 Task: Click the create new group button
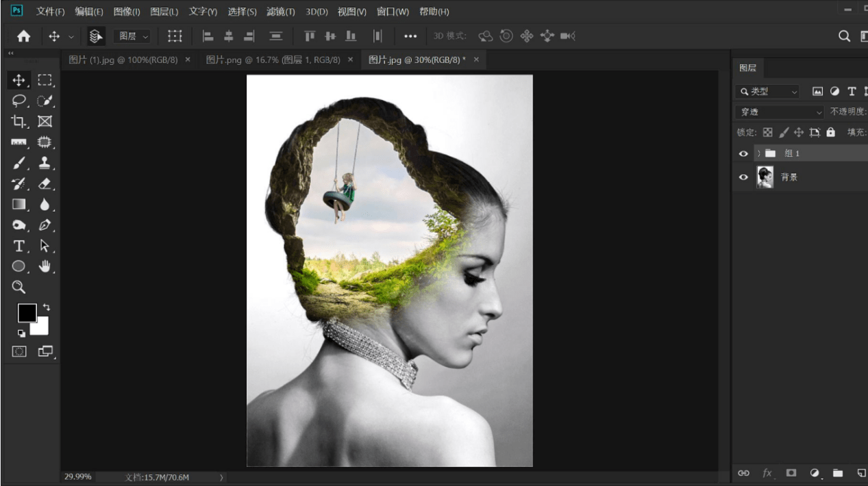pyautogui.click(x=838, y=473)
